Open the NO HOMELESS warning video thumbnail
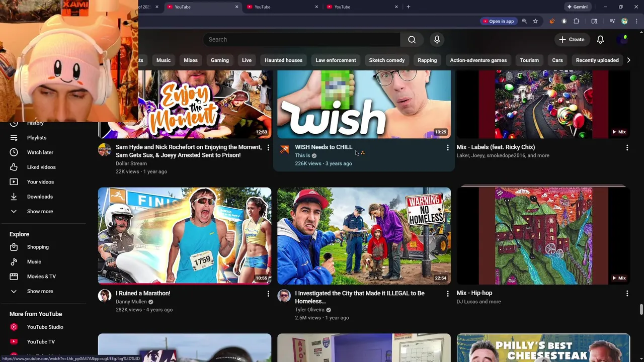644x362 pixels. click(364, 236)
